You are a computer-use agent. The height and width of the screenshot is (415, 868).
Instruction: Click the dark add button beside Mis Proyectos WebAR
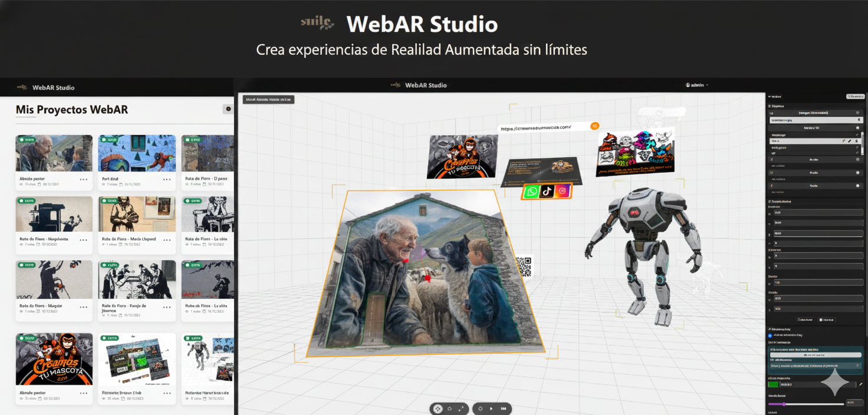click(x=228, y=108)
